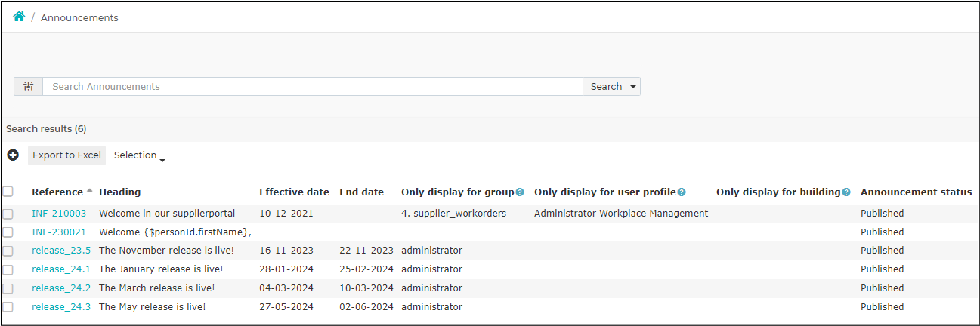Screen dimensions: 980x326
Task: Click the Only display for building header
Action: (x=778, y=192)
